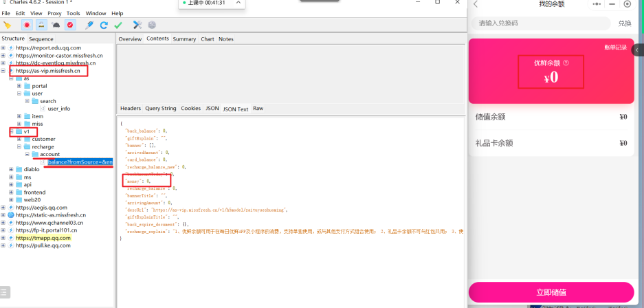Viewport: 644px width, 308px height.
Task: Select the user_info request label
Action: pos(58,109)
